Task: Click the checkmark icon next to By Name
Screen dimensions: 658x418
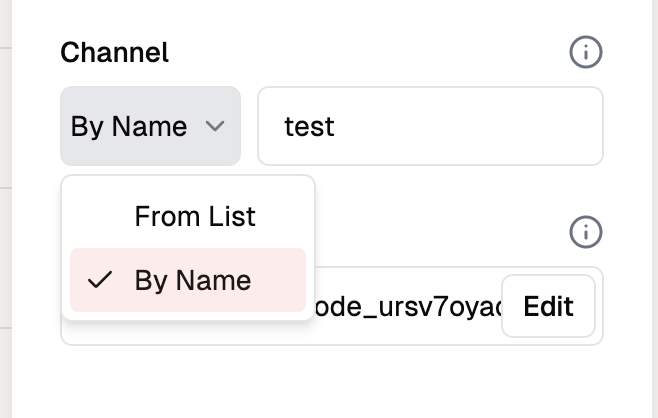Action: tap(99, 281)
